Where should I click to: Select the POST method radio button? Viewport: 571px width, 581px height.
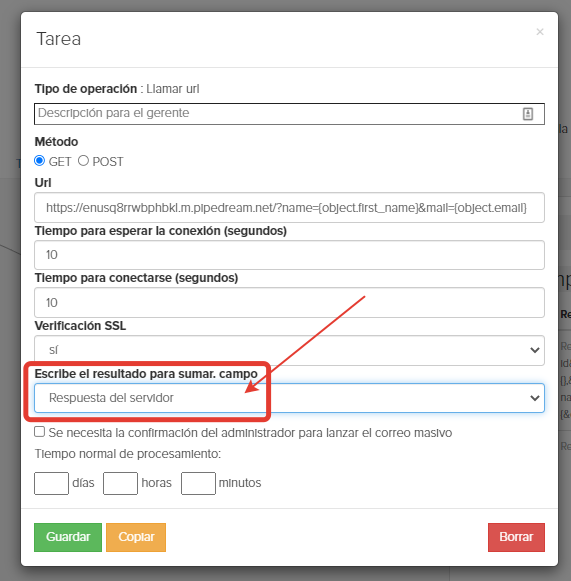(x=83, y=161)
